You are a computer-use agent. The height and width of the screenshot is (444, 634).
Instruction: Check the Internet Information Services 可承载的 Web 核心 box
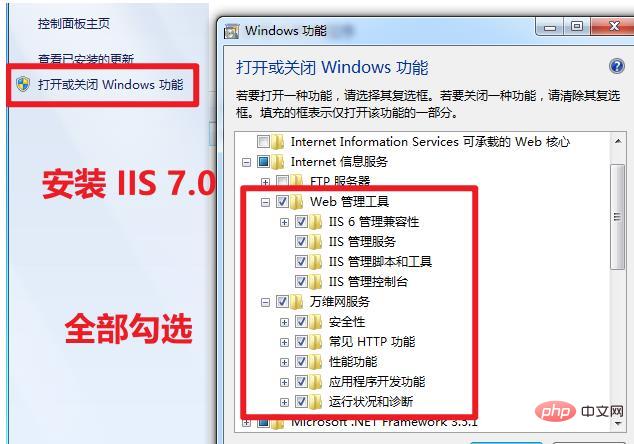point(264,142)
